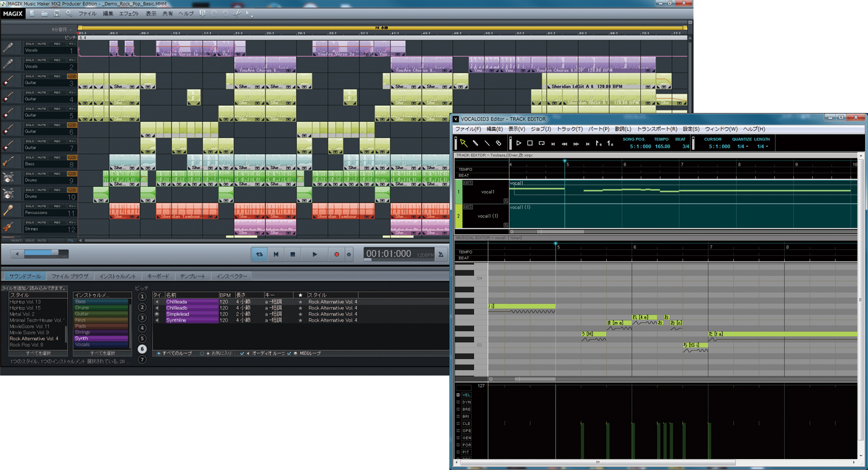The image size is (868, 470).
Task: Open the QUANTIZE 1/4 dropdown in VOCALOID3
Action: (743, 146)
